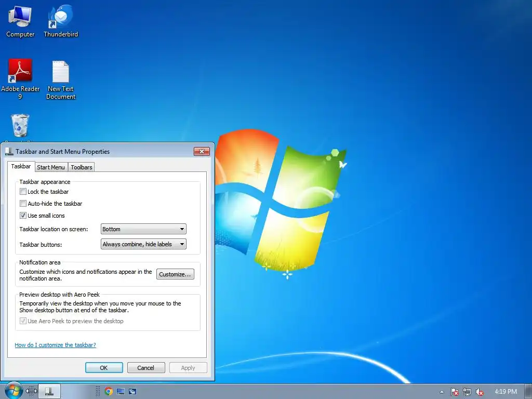Click the taskbar clock showing 4:19 PM
Screen dimensions: 532x399
[506, 392]
